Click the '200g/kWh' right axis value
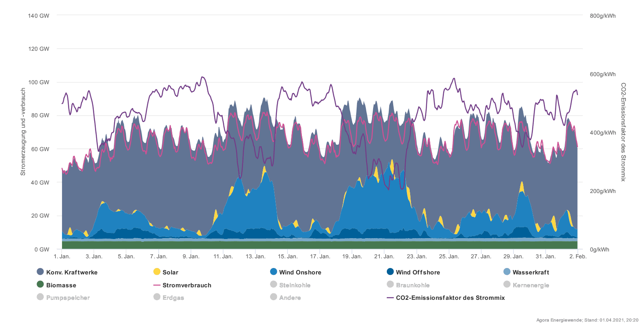644x324 pixels. coord(603,191)
